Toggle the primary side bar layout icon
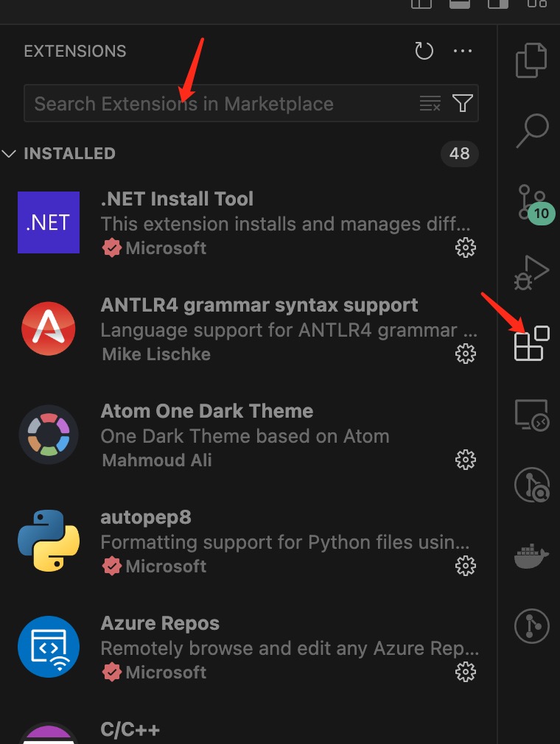Viewport: 560px width, 744px height. click(421, 4)
